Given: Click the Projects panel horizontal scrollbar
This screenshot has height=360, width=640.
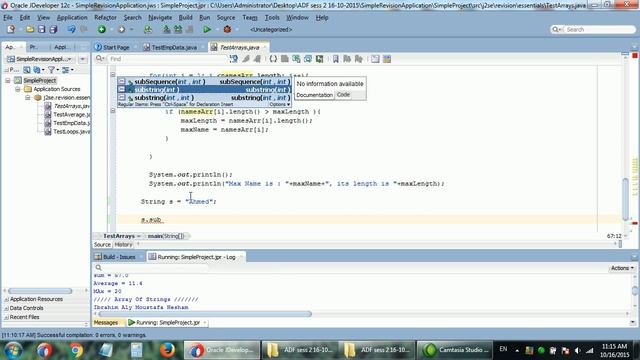Looking at the screenshot, I should pyautogui.click(x=40, y=291).
